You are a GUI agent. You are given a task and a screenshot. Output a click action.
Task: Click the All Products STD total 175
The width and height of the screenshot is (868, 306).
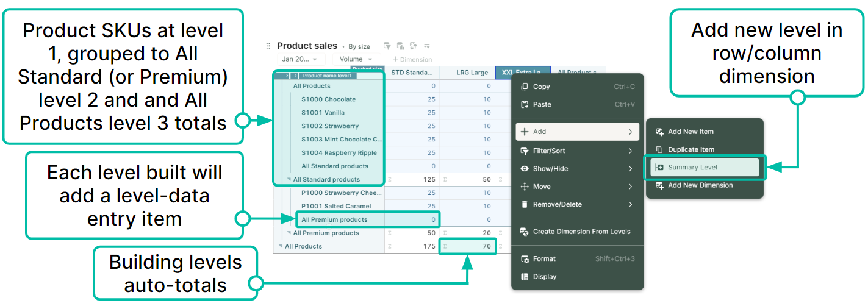click(412, 247)
